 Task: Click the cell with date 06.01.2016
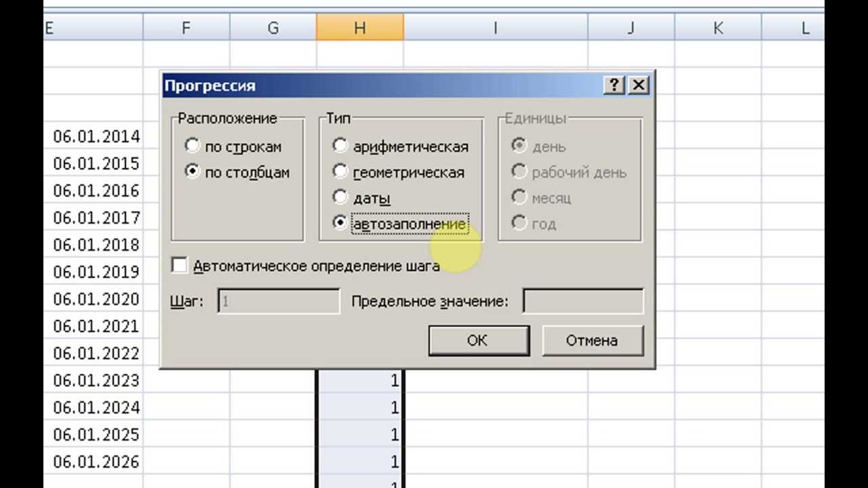click(94, 190)
